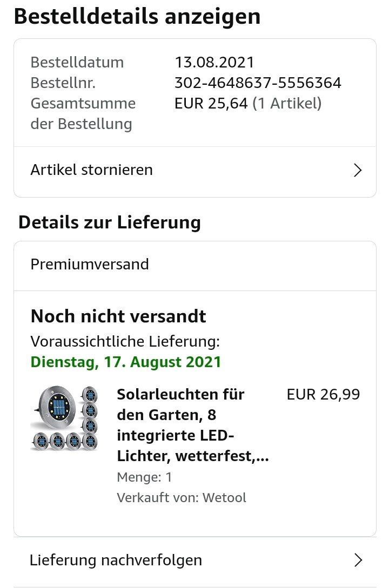The image size is (389, 588).
Task: Tap the chevron beside Lieferung nachverfolgen
Action: tap(357, 560)
